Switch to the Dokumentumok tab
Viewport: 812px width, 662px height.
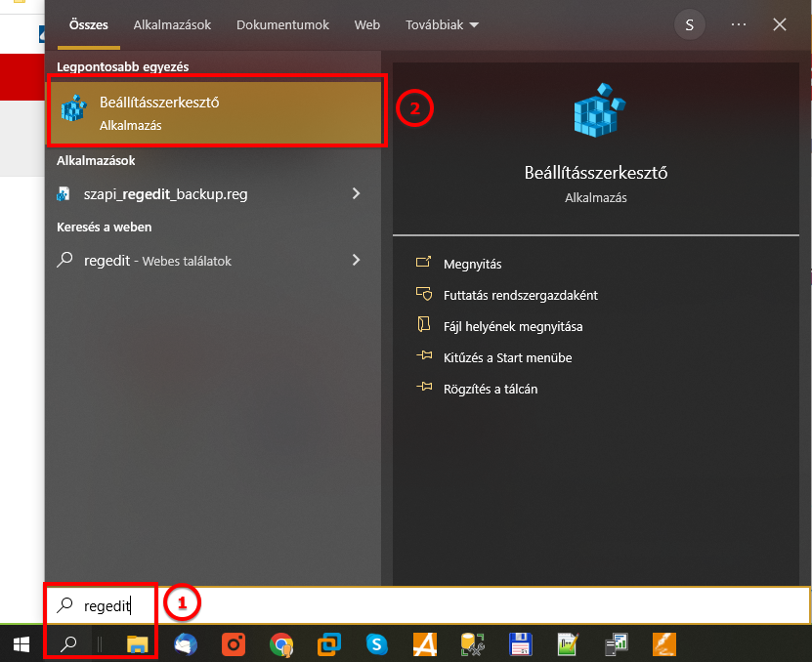(282, 24)
